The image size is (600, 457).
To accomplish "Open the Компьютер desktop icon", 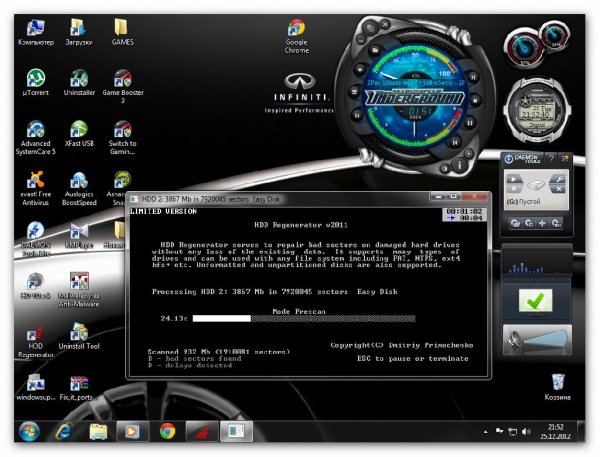I will tap(36, 33).
